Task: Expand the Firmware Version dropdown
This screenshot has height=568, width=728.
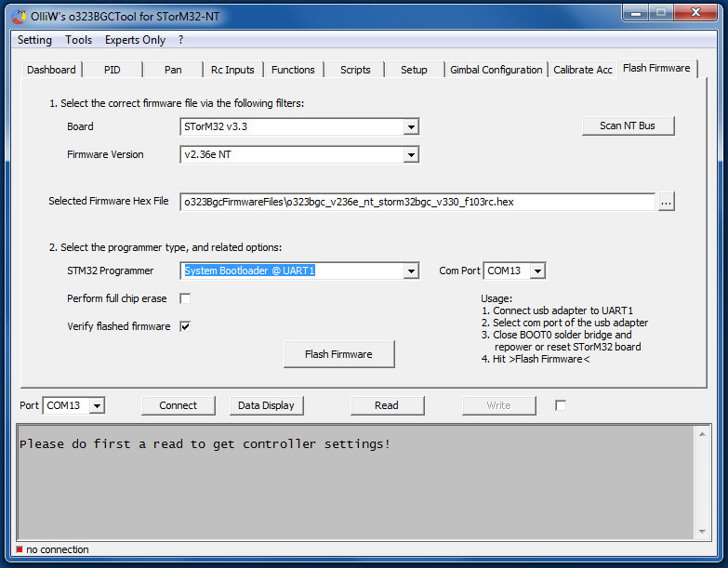Action: pyautogui.click(x=411, y=154)
